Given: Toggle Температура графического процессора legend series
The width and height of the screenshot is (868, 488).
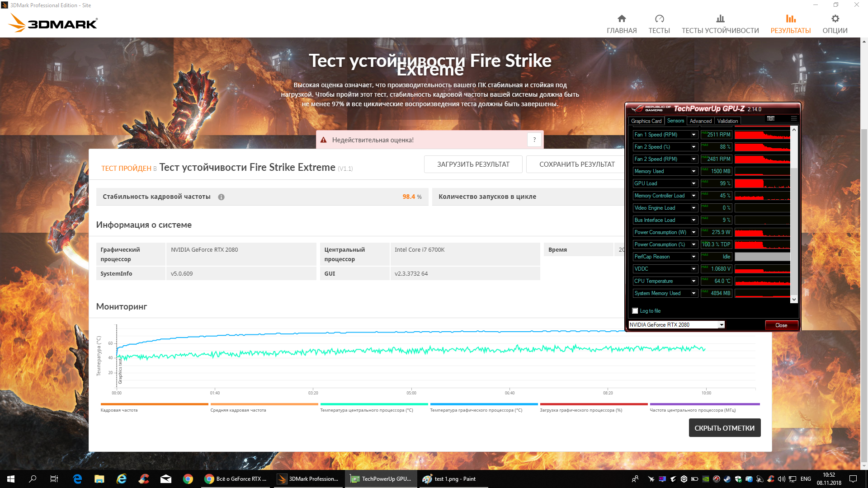Looking at the screenshot, I should point(476,410).
